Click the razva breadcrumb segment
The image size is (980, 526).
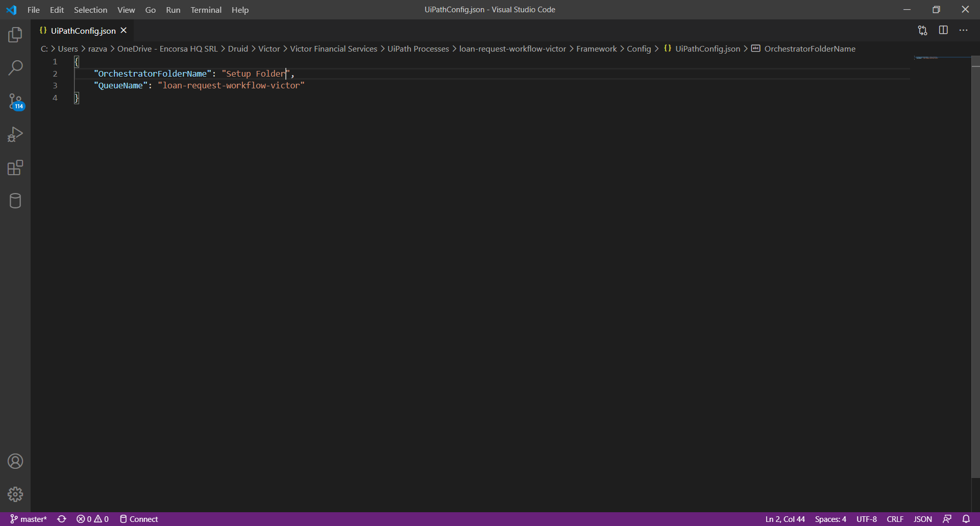tap(97, 49)
